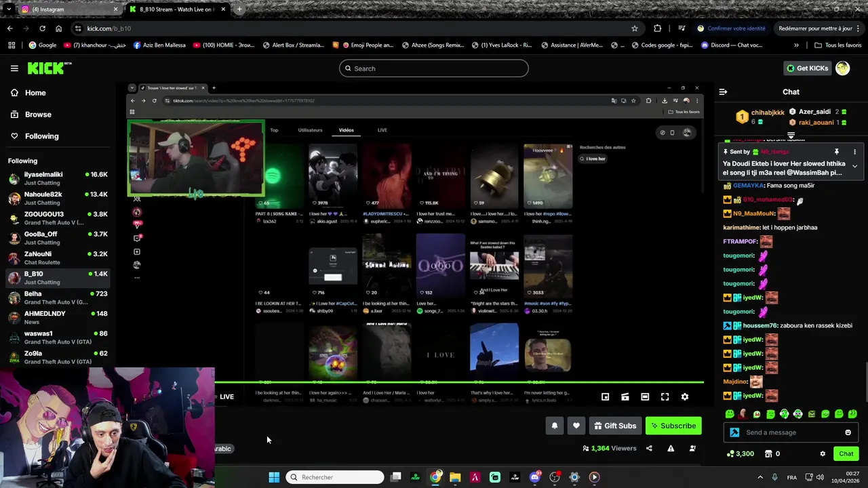
Task: Open the chat settings gear
Action: point(823,454)
